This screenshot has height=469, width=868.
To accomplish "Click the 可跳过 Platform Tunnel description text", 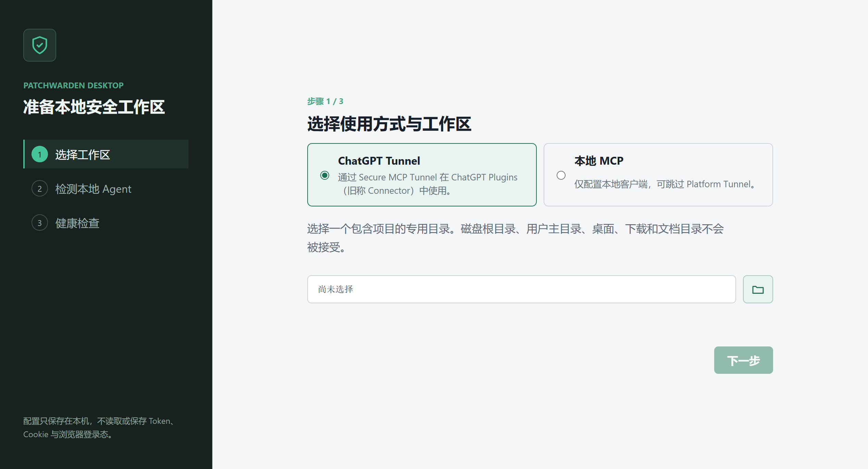I will (x=665, y=184).
